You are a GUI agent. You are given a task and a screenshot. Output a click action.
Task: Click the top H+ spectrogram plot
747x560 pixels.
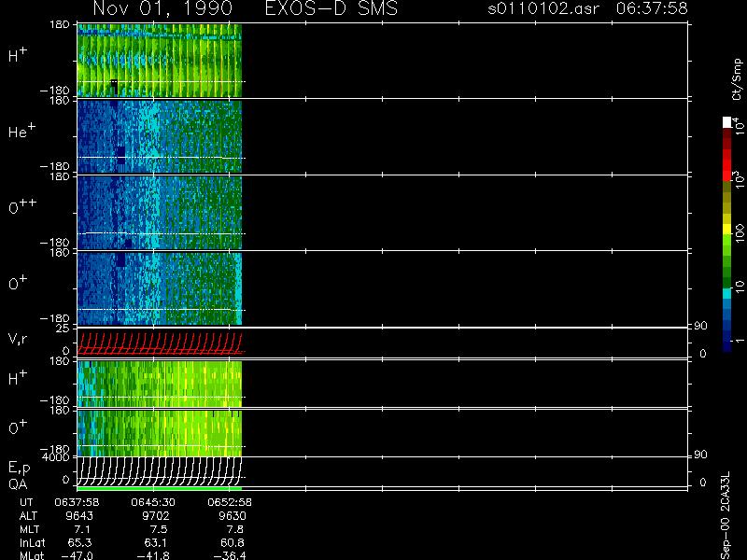click(160, 61)
